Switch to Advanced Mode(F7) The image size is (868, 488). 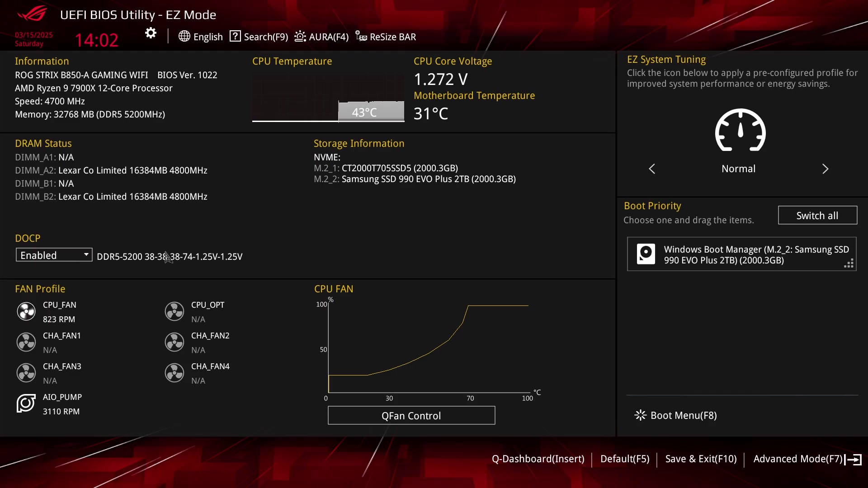tap(798, 459)
